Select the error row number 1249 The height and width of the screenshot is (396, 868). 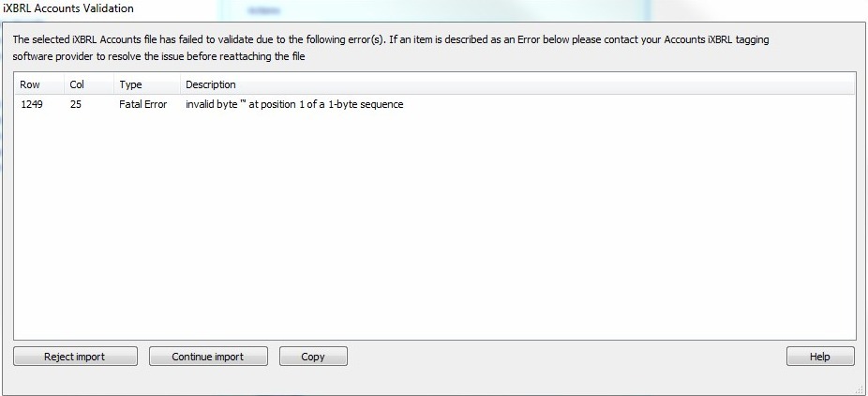point(32,104)
